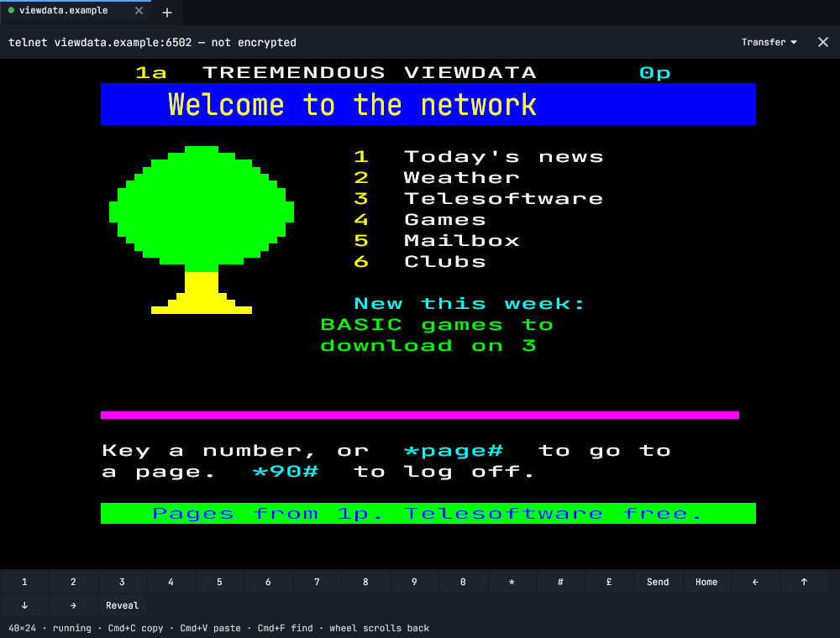Click the '0p' price indicator
The image size is (840, 638).
tap(655, 72)
